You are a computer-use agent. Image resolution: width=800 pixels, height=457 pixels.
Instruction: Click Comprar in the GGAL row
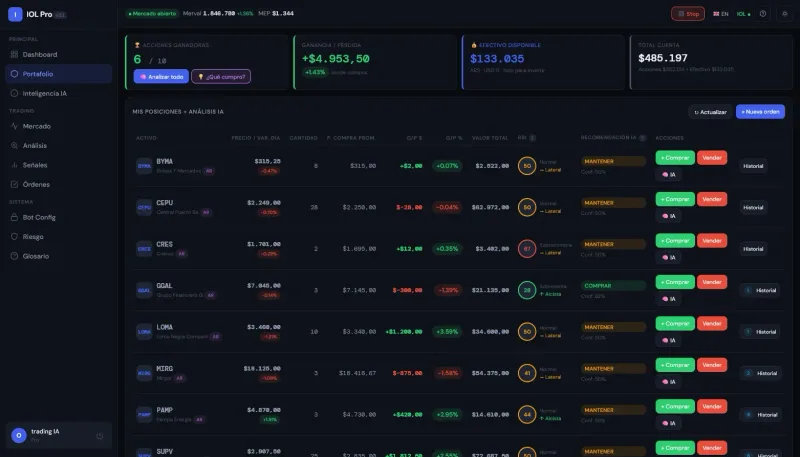675,282
